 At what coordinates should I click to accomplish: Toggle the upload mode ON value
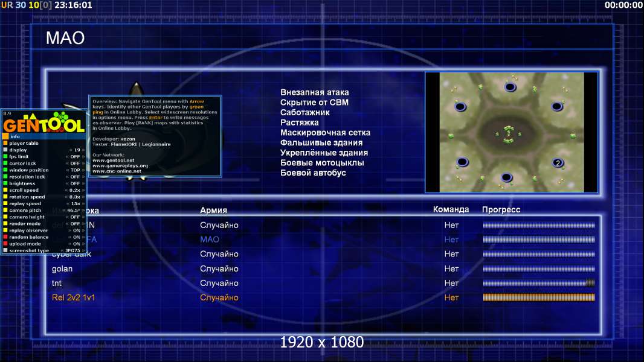pos(76,244)
